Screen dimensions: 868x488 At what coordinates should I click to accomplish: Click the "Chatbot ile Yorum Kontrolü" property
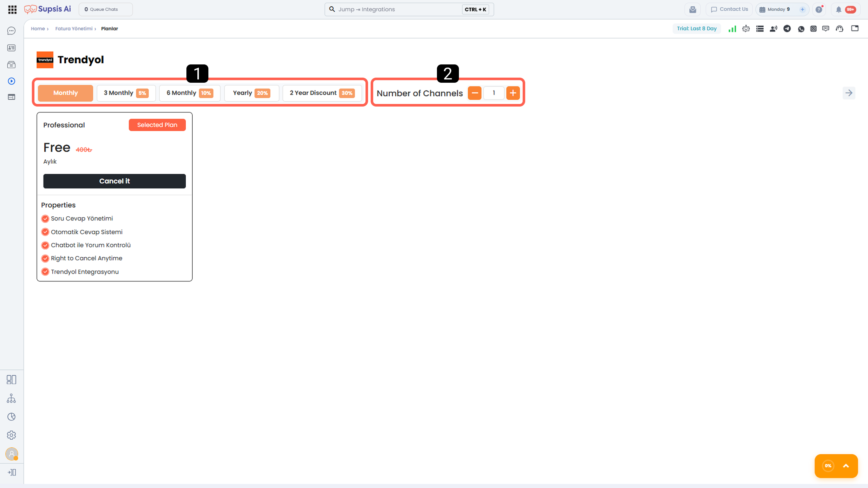point(91,245)
